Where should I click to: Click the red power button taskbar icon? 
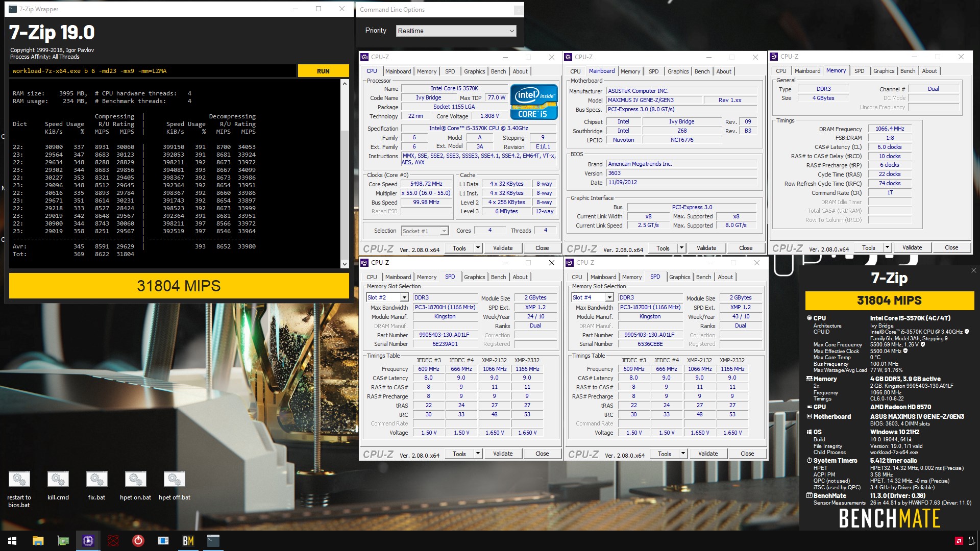click(x=138, y=541)
